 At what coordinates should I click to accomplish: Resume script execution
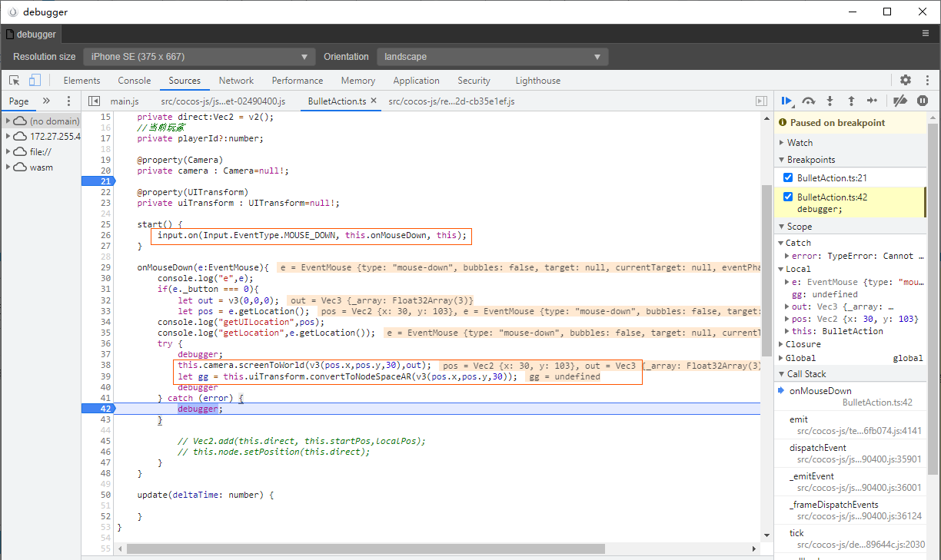coord(787,101)
